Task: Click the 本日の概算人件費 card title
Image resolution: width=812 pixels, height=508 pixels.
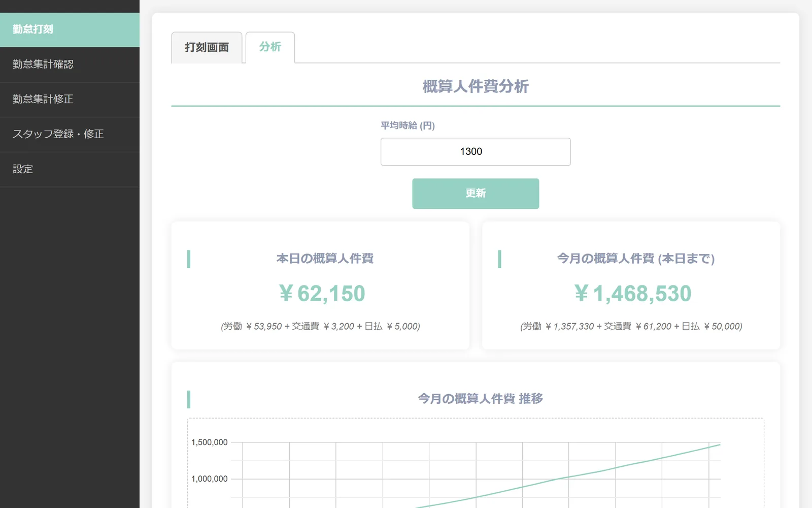Action: (325, 259)
